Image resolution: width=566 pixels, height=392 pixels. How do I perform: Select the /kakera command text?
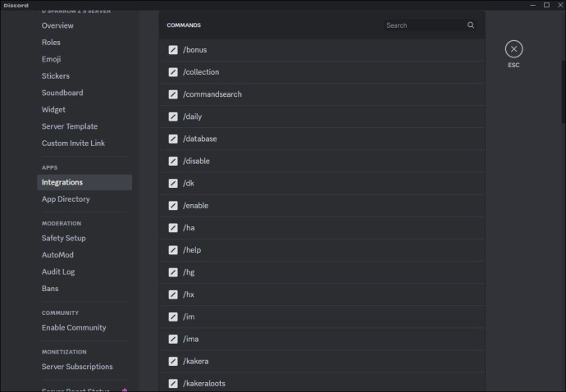pos(196,362)
